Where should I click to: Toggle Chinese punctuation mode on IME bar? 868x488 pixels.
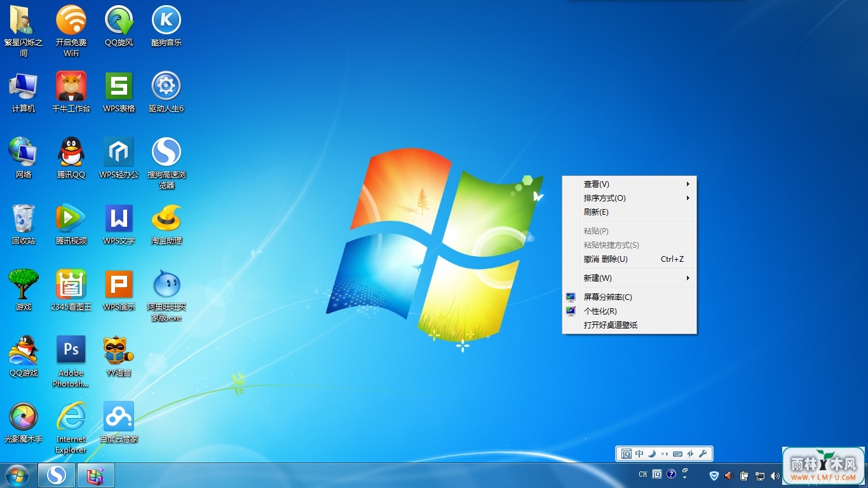coord(665,454)
